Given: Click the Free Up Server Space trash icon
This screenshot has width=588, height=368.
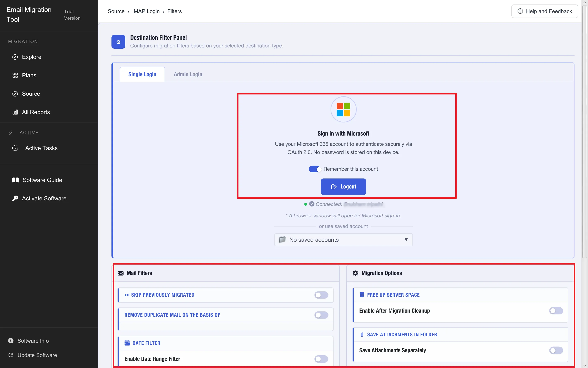Looking at the screenshot, I should tap(362, 294).
